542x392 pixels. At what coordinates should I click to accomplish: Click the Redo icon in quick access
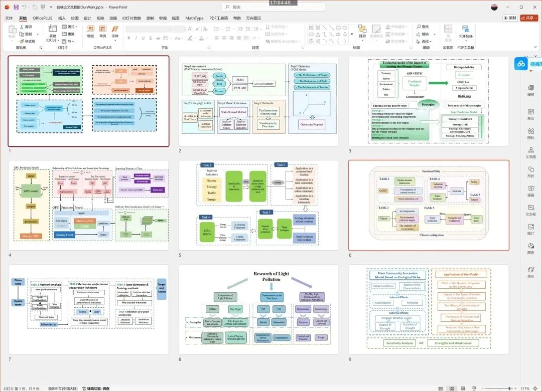[35, 7]
